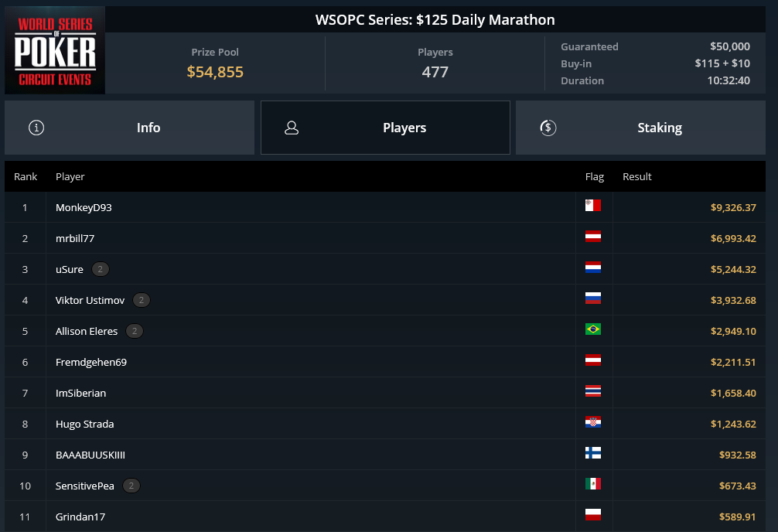Click the Croatia flag for Hugo Strada
Screen dimensions: 778x532
pos(593,422)
